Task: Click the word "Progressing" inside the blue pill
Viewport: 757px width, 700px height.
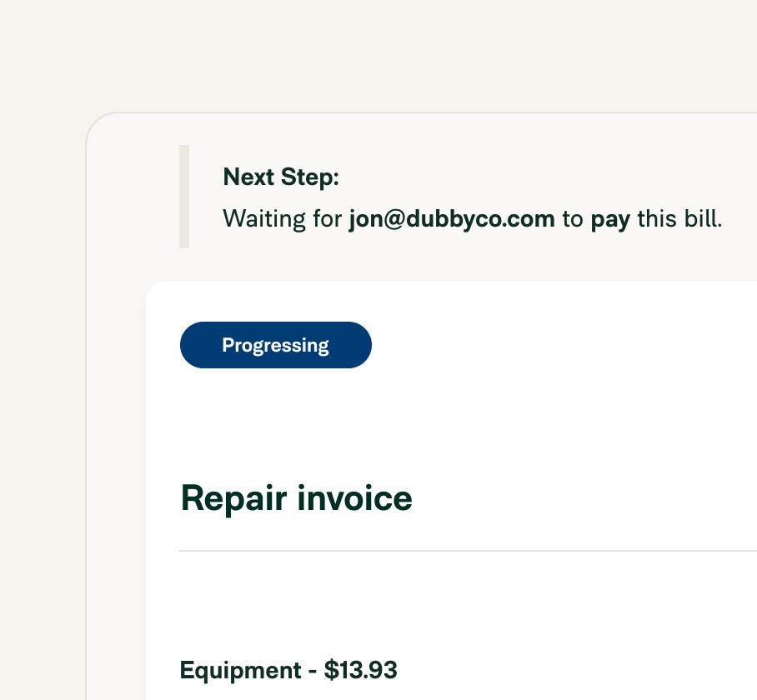Action: click(275, 345)
